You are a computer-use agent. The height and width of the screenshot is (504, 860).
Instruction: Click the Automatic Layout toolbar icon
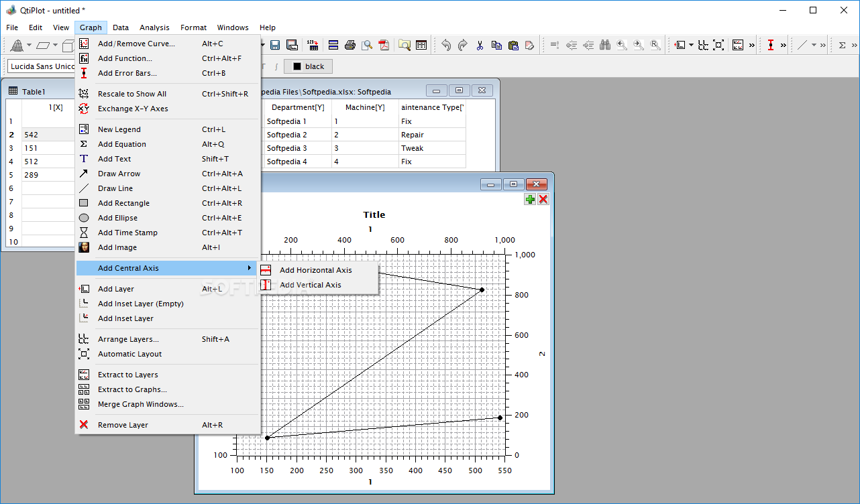[x=718, y=45]
